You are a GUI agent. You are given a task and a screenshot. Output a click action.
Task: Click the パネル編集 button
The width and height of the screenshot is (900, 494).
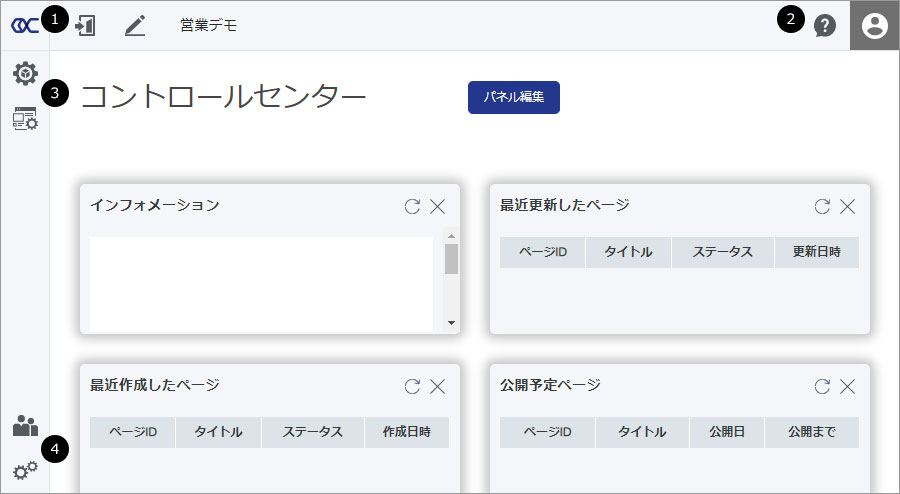513,97
